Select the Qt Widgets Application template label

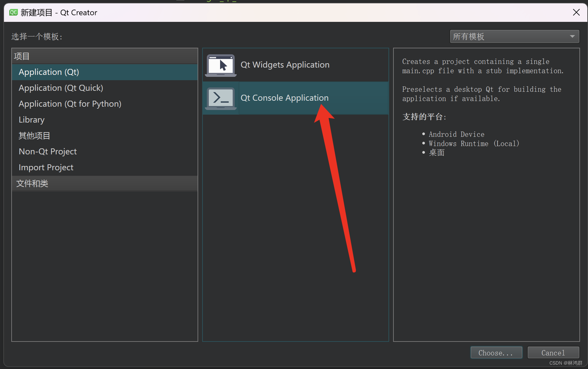(285, 65)
